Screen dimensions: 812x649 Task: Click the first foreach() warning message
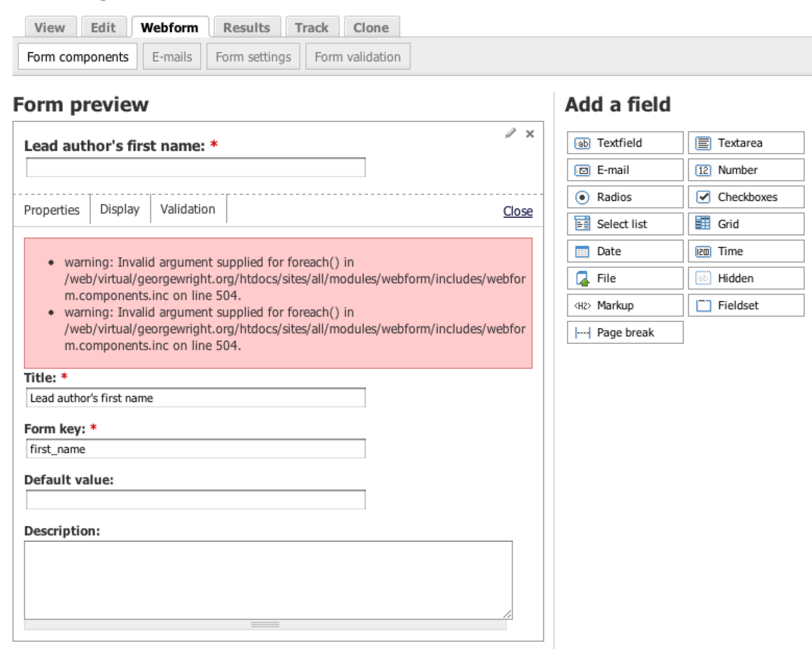click(294, 279)
